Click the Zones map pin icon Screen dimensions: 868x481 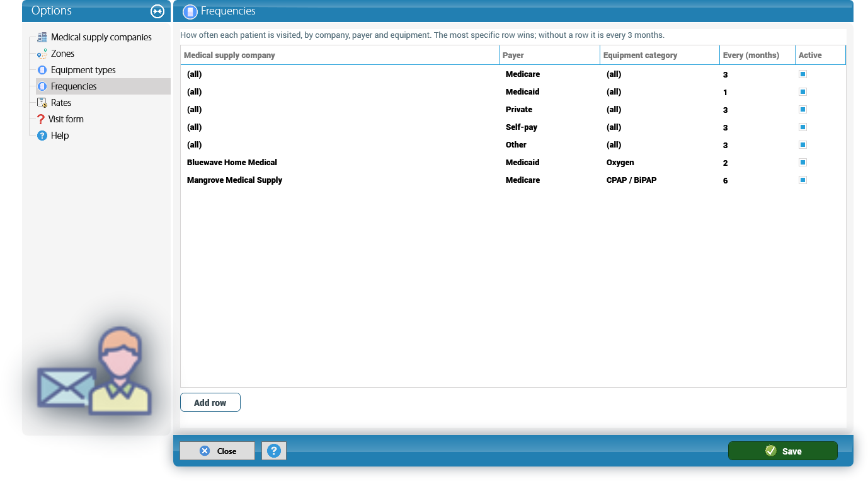click(x=42, y=54)
